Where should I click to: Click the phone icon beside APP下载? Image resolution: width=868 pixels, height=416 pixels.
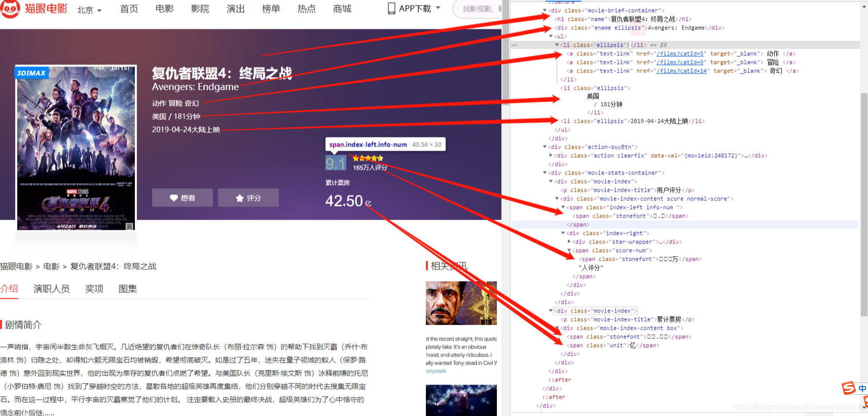click(x=391, y=8)
